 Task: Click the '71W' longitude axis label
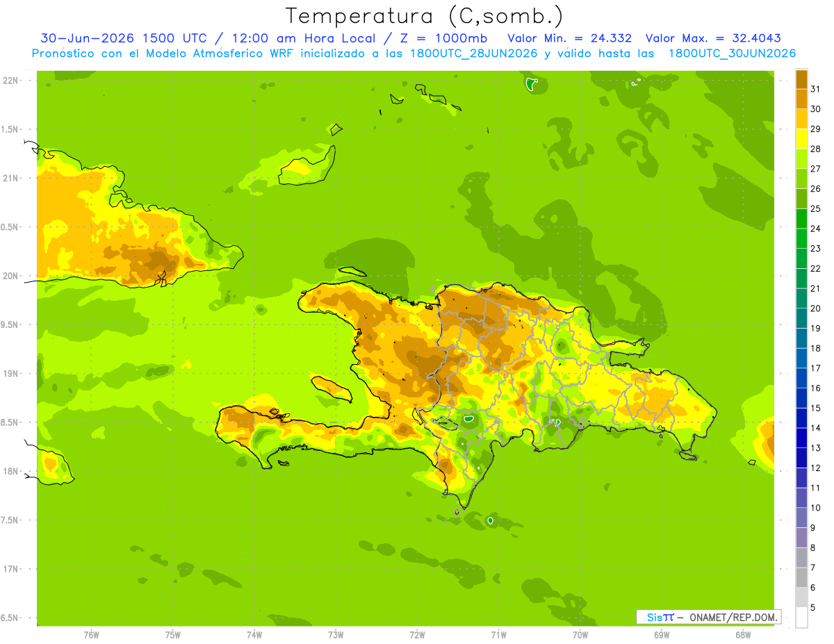click(x=498, y=634)
